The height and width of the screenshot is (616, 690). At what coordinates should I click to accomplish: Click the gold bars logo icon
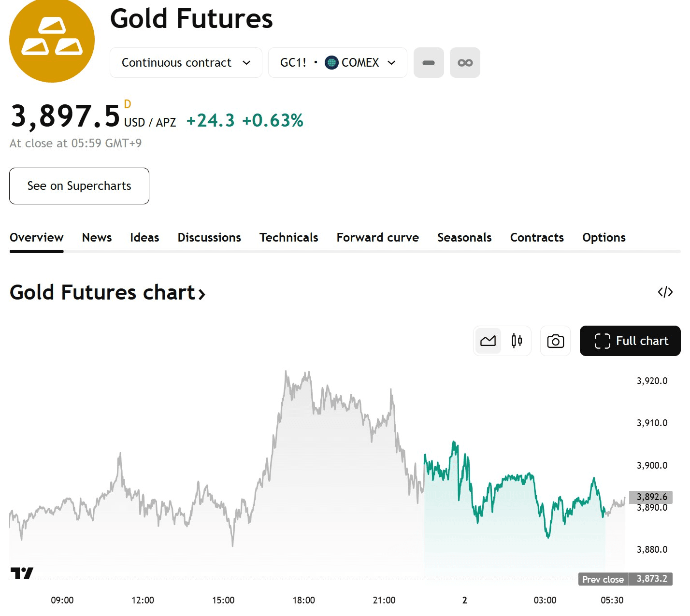coord(52,40)
